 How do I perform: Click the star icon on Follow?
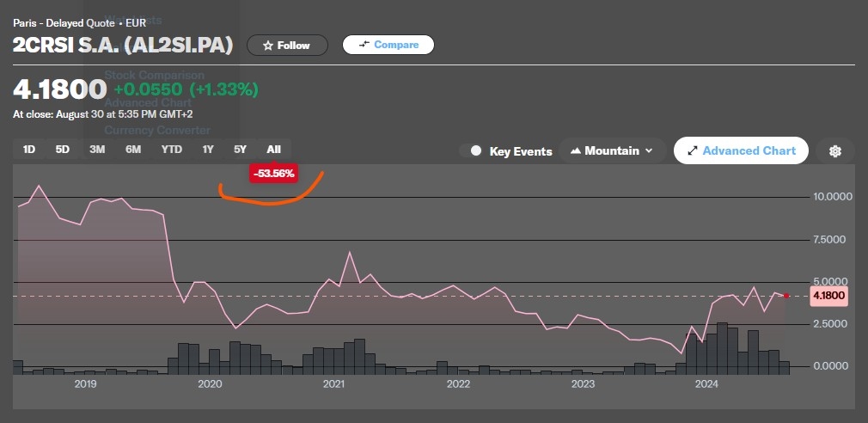268,46
